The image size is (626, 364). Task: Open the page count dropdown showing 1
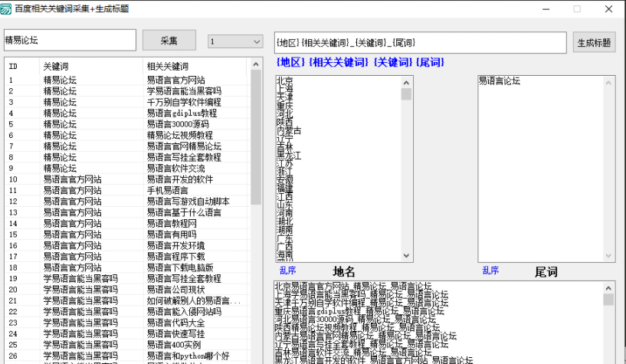(235, 41)
